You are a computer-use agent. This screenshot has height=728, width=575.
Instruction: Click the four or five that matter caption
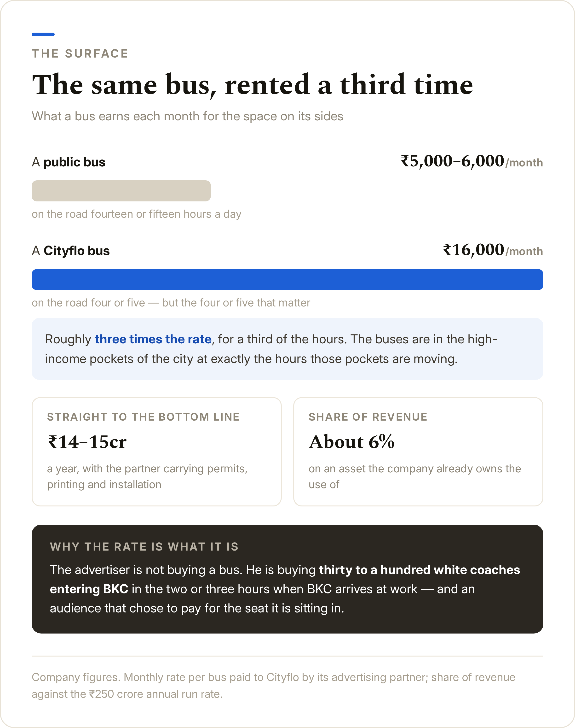(171, 303)
